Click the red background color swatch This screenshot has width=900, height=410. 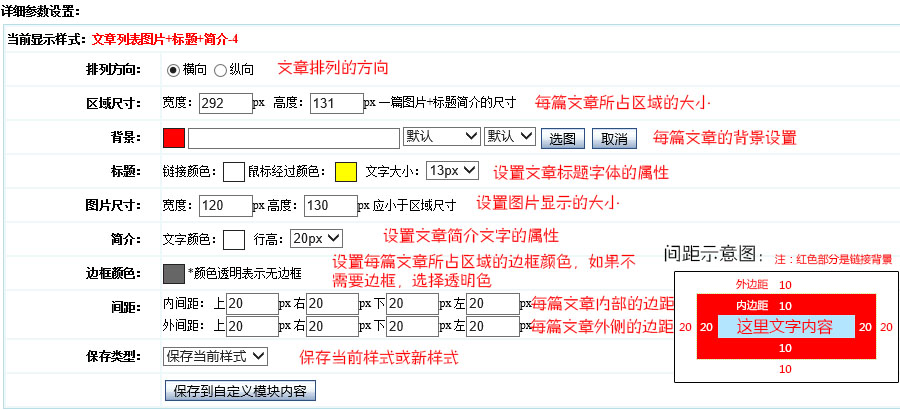click(x=173, y=138)
